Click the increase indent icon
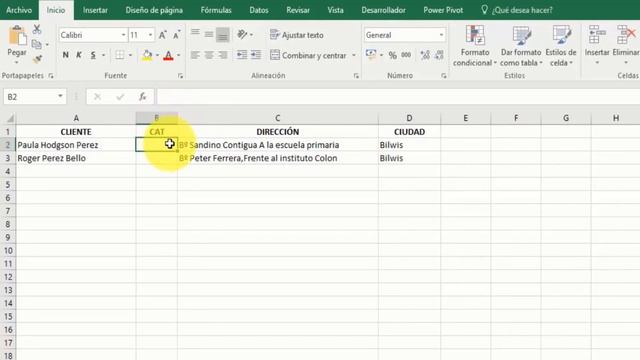Image resolution: width=640 pixels, height=360 pixels. point(256,55)
